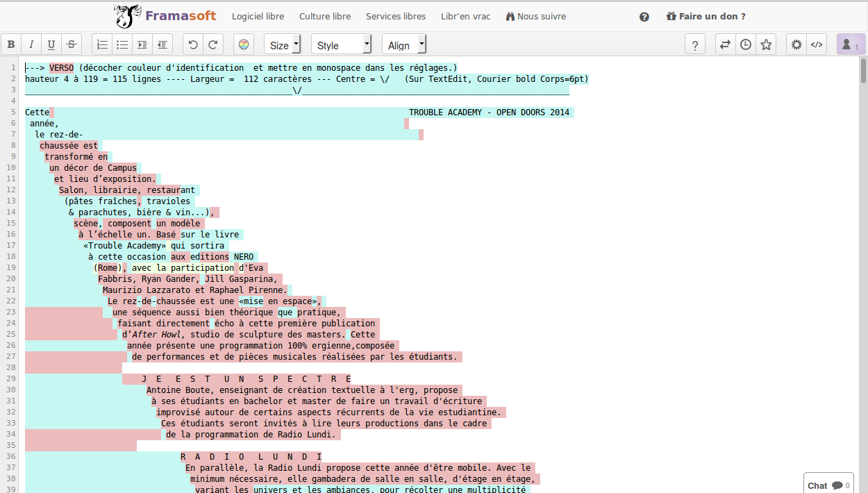This screenshot has height=493, width=868.
Task: Open the Logiciel libre menu
Action: [x=258, y=16]
